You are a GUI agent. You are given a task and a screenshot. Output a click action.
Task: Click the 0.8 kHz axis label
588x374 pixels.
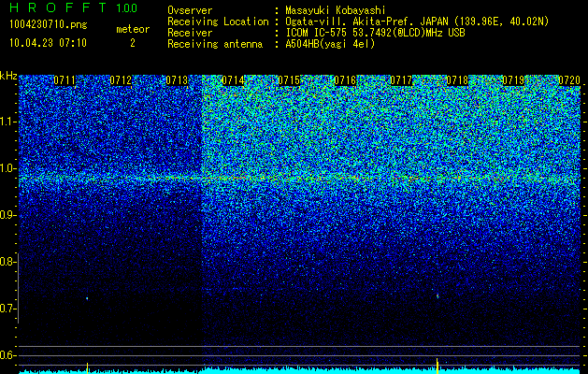[7, 262]
